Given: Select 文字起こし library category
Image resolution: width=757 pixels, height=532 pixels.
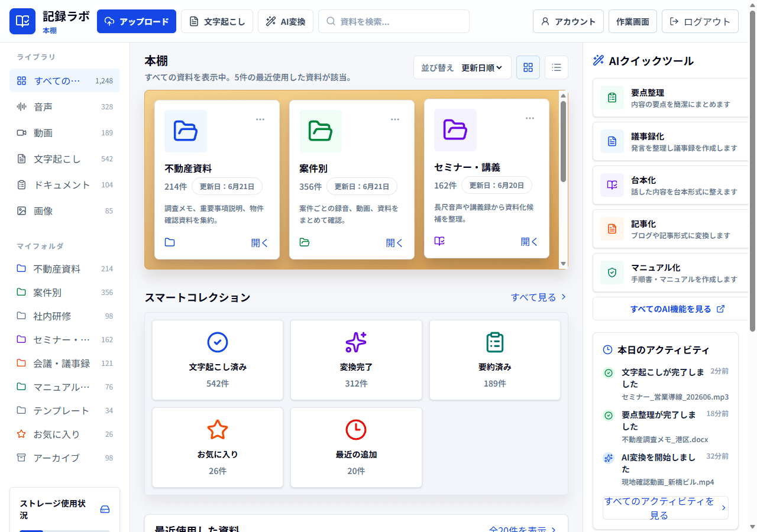Looking at the screenshot, I should coord(64,159).
